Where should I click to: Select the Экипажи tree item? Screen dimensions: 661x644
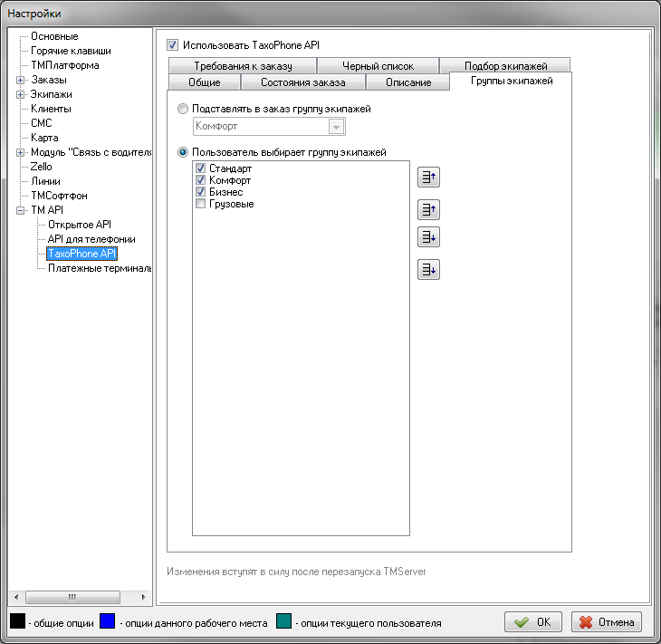(x=51, y=94)
